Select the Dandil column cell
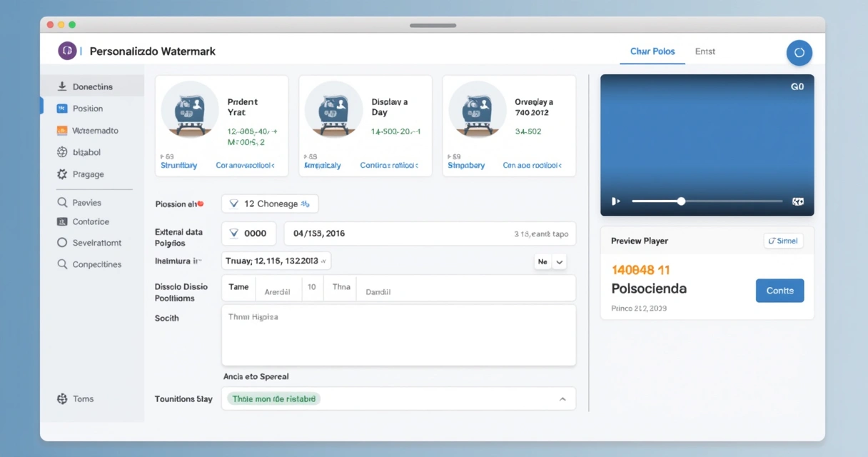Screen dimensions: 868x457 point(378,291)
